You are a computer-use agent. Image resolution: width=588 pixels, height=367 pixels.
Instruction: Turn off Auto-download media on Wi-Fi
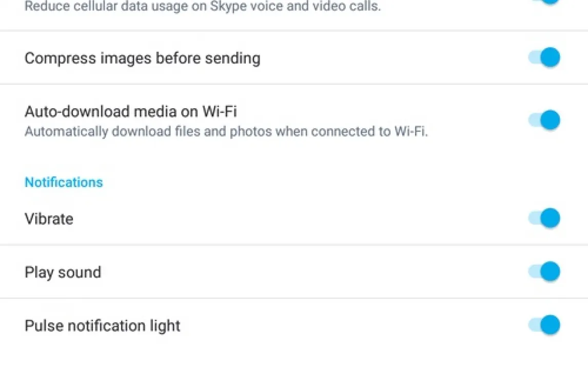(x=544, y=120)
